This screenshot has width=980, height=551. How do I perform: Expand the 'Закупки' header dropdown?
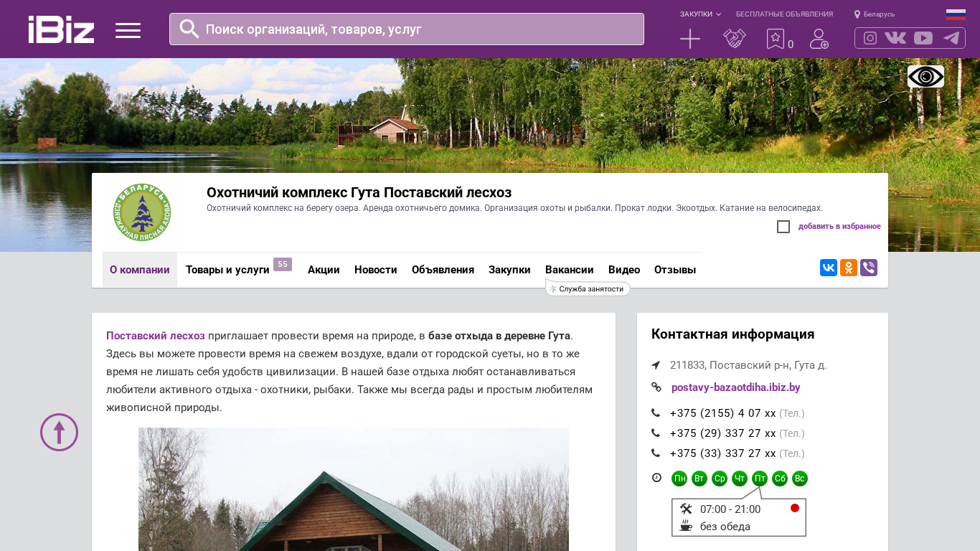tap(700, 14)
